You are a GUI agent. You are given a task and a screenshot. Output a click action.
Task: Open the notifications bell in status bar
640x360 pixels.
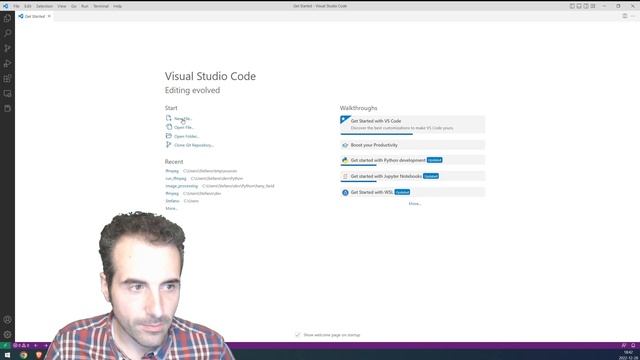pyautogui.click(x=633, y=345)
